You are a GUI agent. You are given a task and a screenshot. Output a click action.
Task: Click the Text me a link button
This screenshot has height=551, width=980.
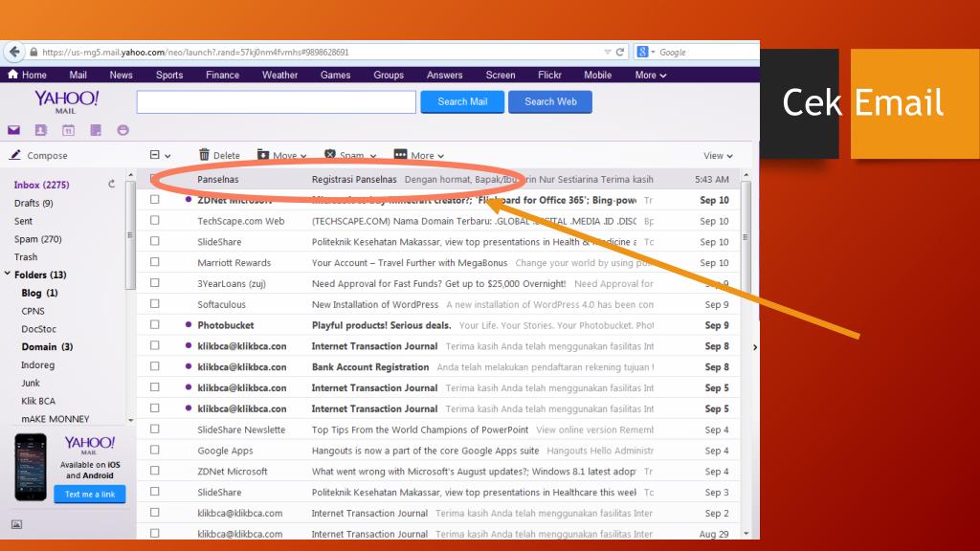tap(90, 495)
